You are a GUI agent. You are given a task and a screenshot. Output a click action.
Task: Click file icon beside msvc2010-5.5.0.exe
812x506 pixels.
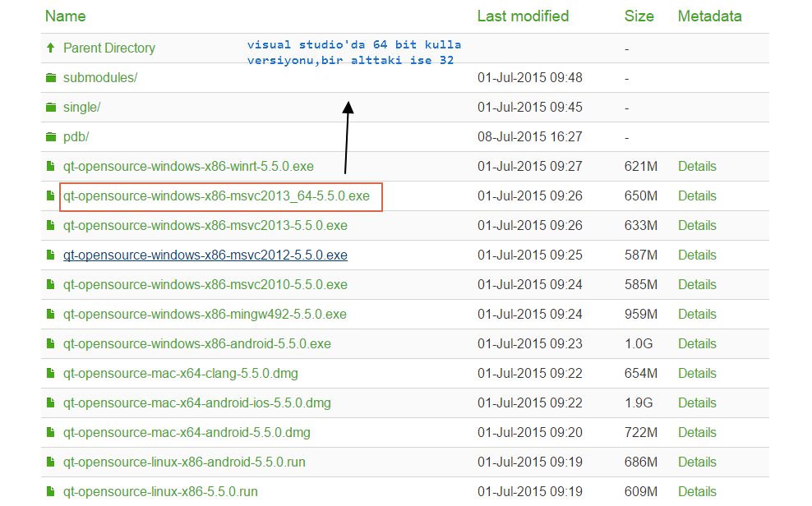point(50,284)
